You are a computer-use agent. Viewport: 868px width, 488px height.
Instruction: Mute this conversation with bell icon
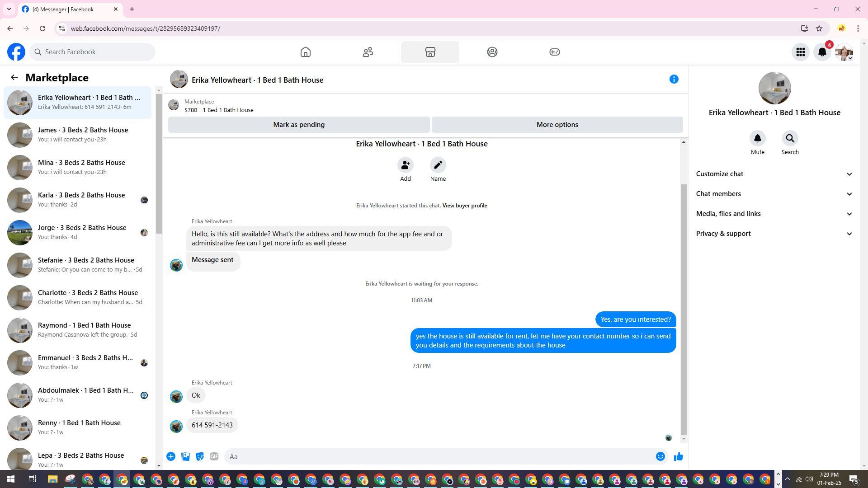pyautogui.click(x=757, y=139)
